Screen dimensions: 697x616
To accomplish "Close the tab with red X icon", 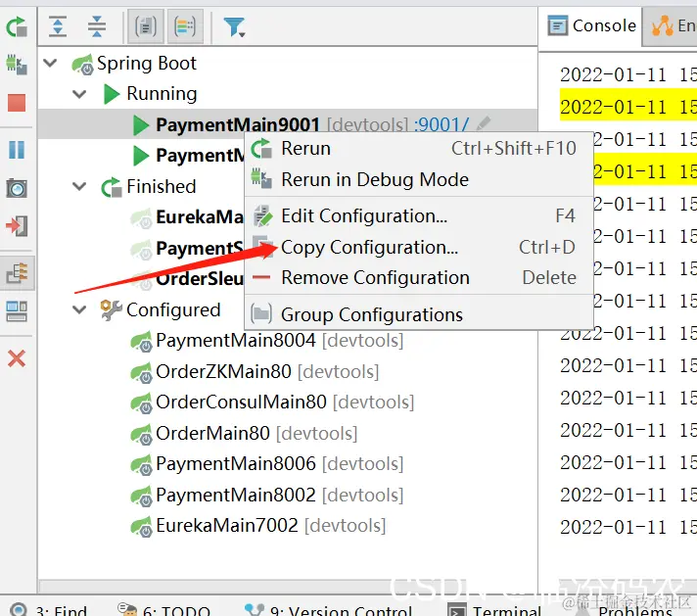I will click(17, 358).
